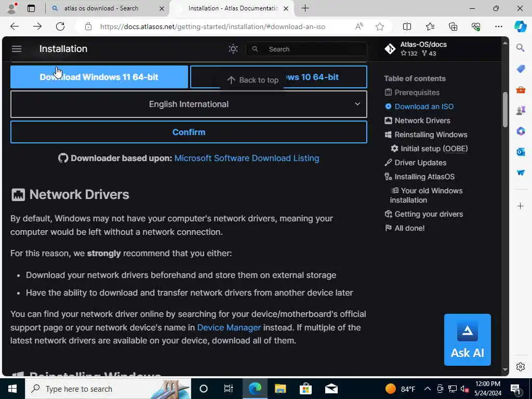Open Browser essentials heart icon
Viewport: 532px width, 399px height.
click(476, 26)
